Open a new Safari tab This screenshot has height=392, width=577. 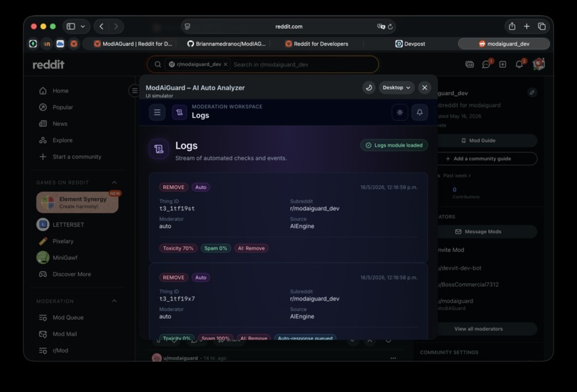coord(527,26)
